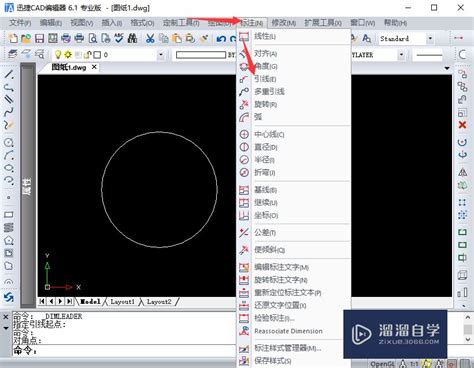Viewport: 474px width, 368px height.
Task: Open the 帮助(H) menu
Action: point(395,23)
